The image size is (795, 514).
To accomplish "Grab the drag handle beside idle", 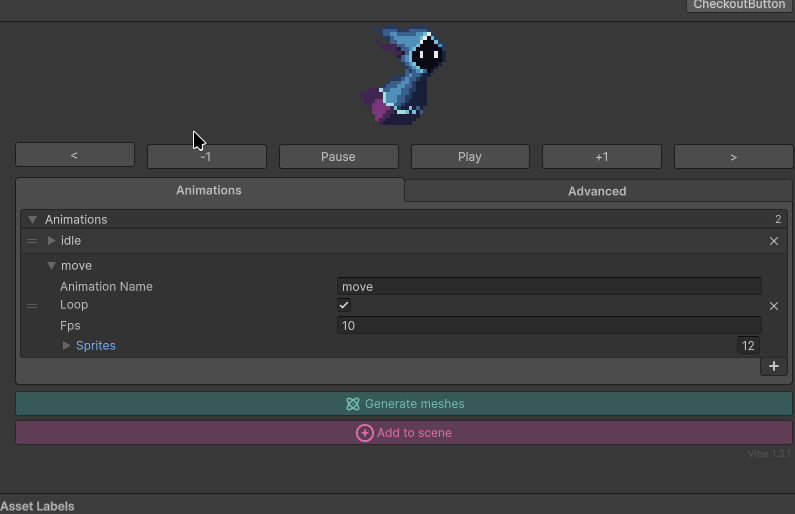I will pos(32,241).
